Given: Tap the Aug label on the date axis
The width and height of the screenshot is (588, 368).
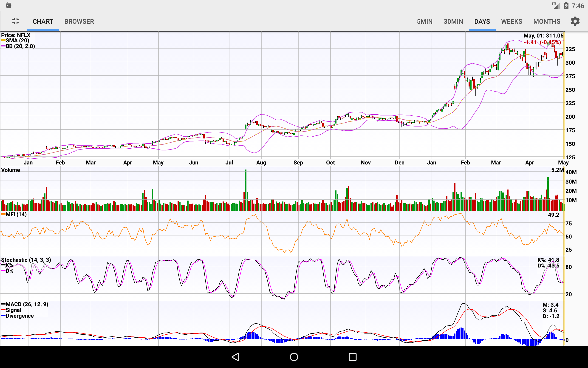Looking at the screenshot, I should [261, 163].
